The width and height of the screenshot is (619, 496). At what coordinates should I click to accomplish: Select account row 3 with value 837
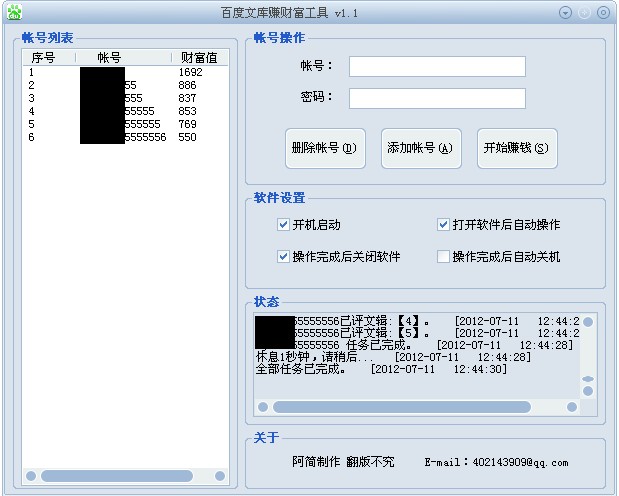point(125,98)
